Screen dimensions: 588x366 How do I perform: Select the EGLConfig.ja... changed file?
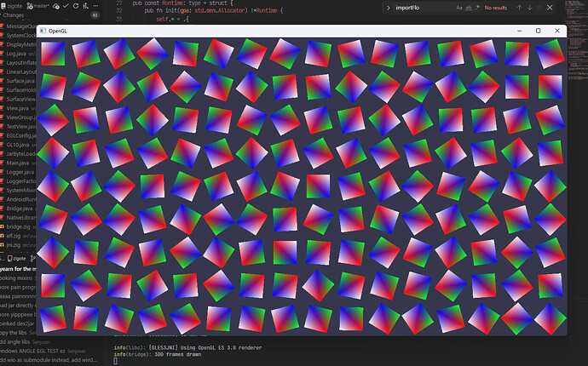[x=18, y=135]
